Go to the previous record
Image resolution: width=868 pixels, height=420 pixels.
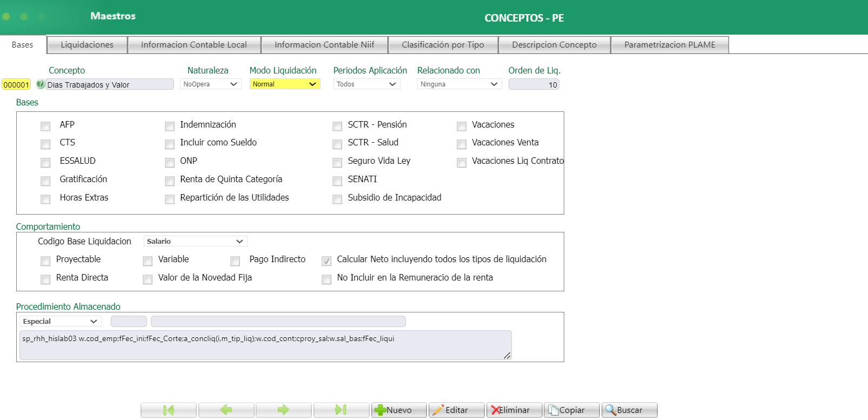(x=226, y=410)
